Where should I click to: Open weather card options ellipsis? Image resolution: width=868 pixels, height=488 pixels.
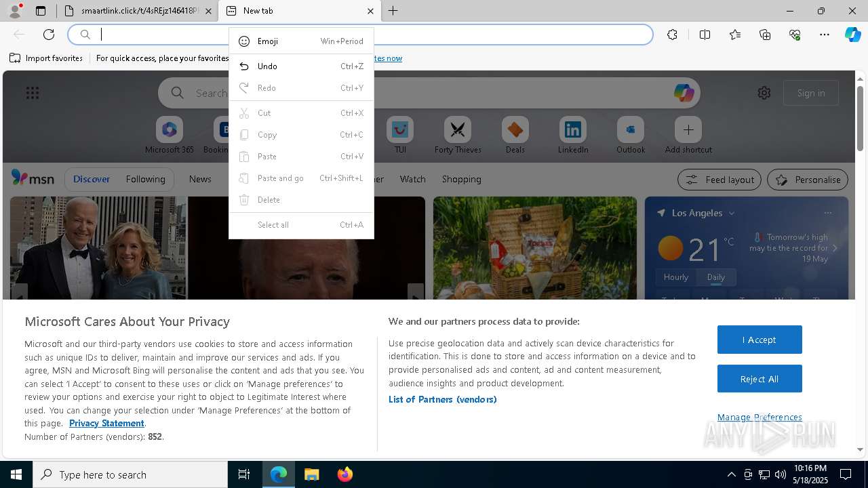click(x=827, y=213)
